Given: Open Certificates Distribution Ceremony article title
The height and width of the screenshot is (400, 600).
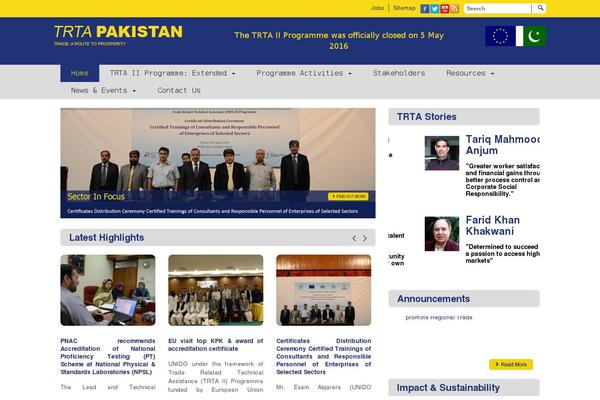Looking at the screenshot, I should (324, 356).
